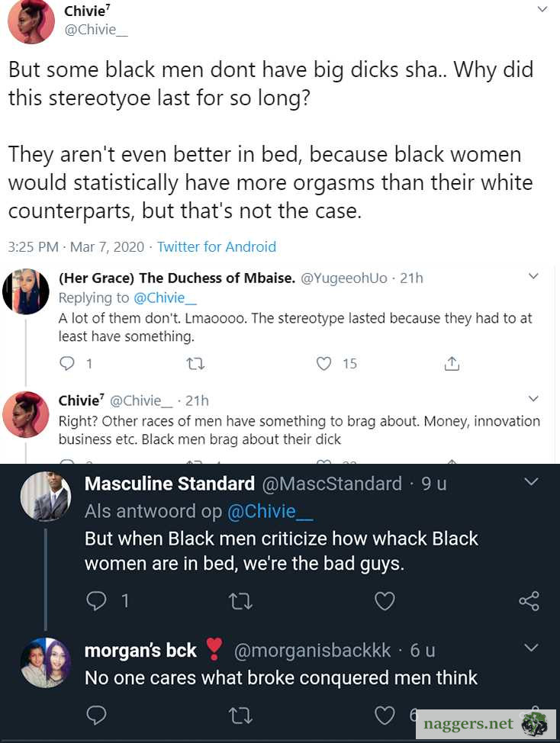View Chivie's avatar on main tweet

coord(31,21)
